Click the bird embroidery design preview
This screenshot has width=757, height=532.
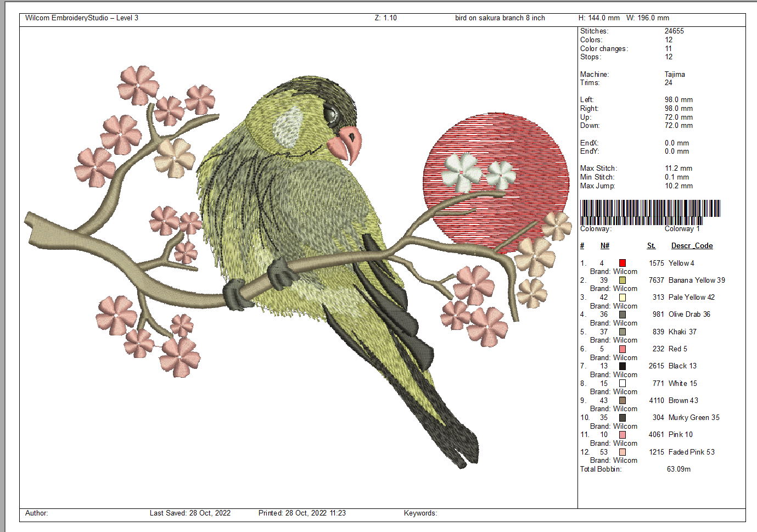pos(298,268)
